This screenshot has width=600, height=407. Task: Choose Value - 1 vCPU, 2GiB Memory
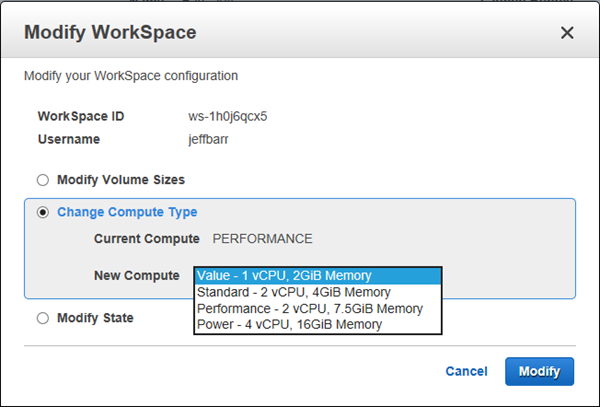[285, 276]
